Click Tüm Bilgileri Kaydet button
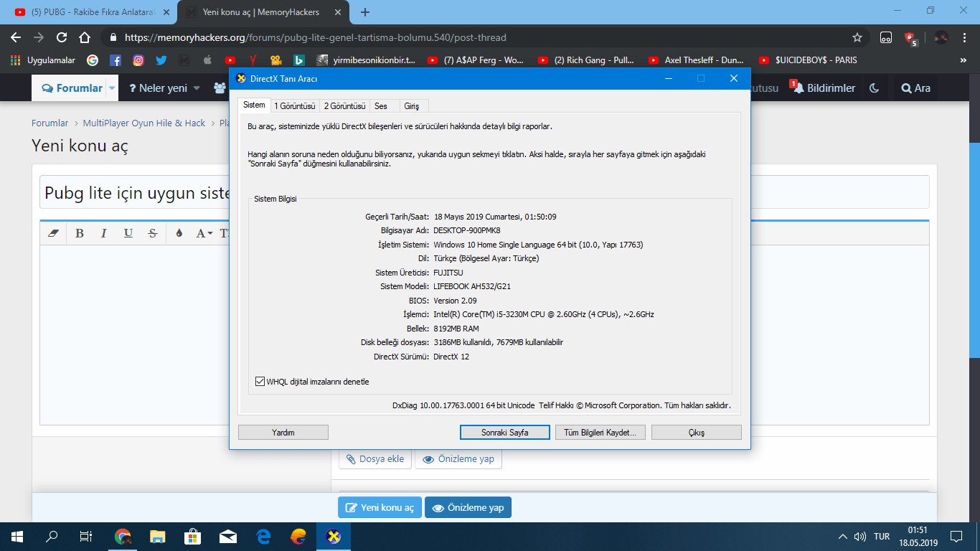The width and height of the screenshot is (980, 551). 600,433
